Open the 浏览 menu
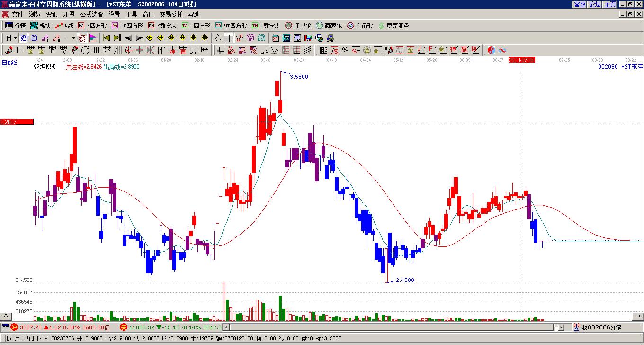 pyautogui.click(x=35, y=15)
